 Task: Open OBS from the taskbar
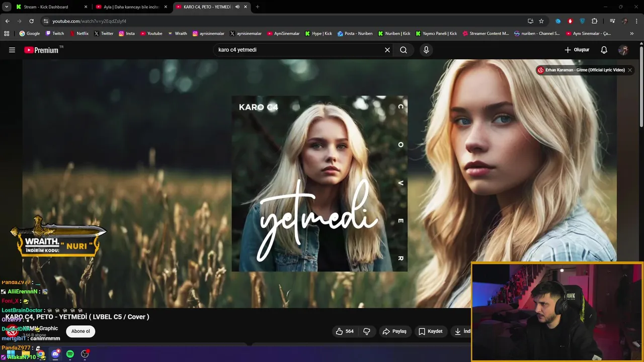coord(85,354)
